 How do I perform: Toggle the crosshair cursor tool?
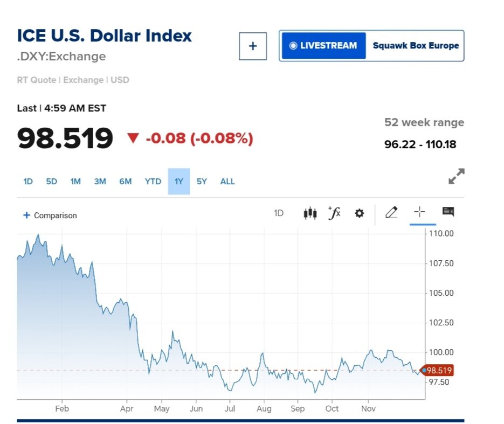pos(419,212)
